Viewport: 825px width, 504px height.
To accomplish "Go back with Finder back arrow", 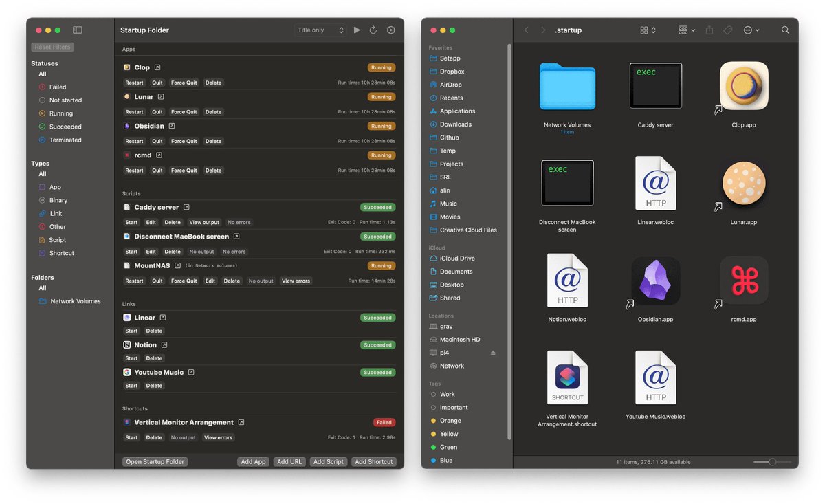I will (527, 30).
